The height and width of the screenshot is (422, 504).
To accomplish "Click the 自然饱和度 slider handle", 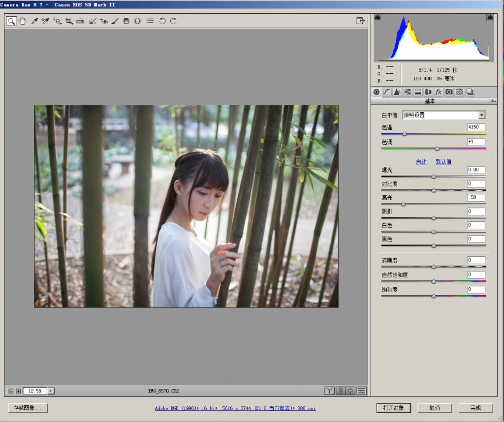I will pyautogui.click(x=434, y=282).
